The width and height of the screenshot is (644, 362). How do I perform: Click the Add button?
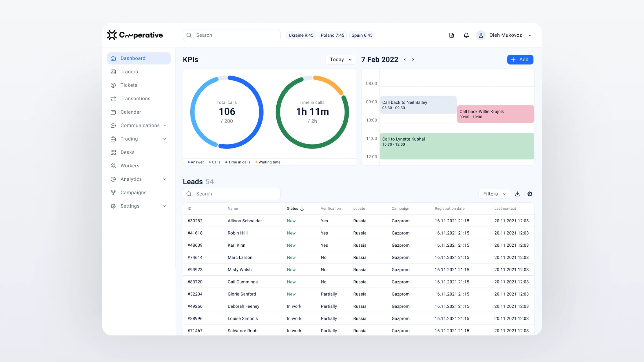[x=520, y=60]
